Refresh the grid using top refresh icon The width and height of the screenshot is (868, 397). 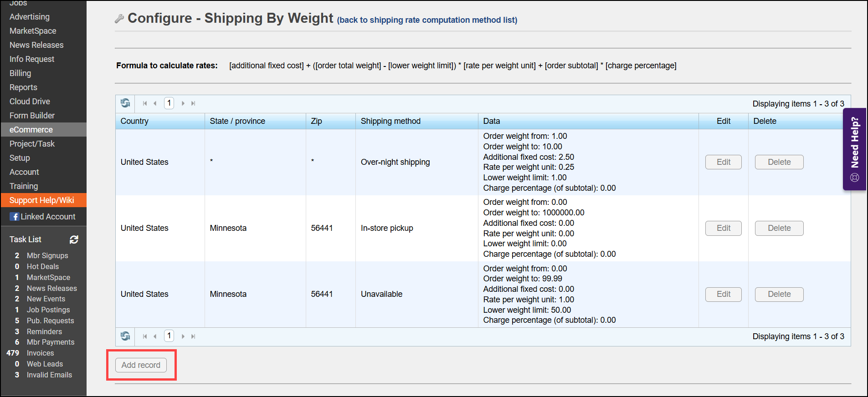click(125, 103)
